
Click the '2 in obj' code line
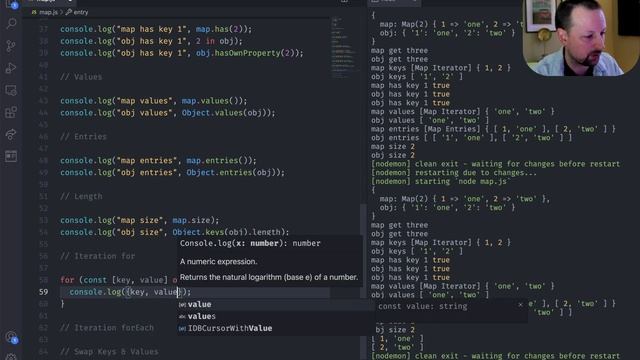tap(151, 41)
